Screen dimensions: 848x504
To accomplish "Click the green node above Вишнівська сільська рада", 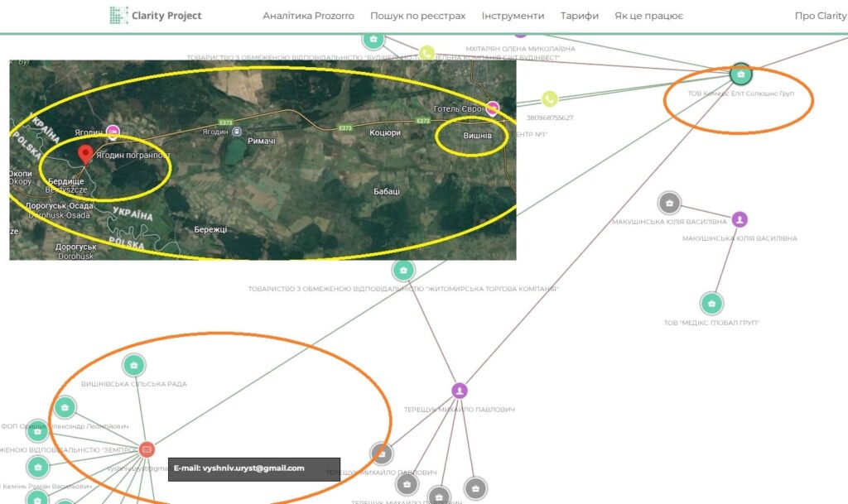I will coord(133,364).
